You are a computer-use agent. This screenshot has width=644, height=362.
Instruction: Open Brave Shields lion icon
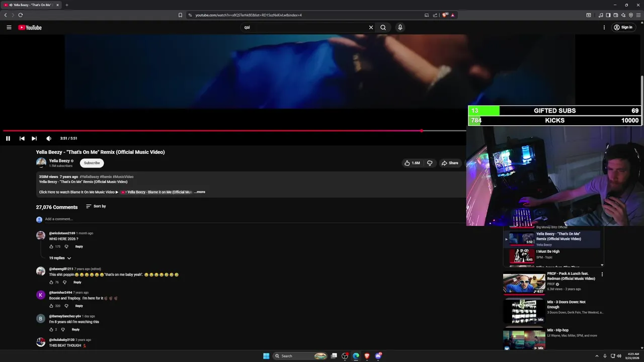click(445, 15)
